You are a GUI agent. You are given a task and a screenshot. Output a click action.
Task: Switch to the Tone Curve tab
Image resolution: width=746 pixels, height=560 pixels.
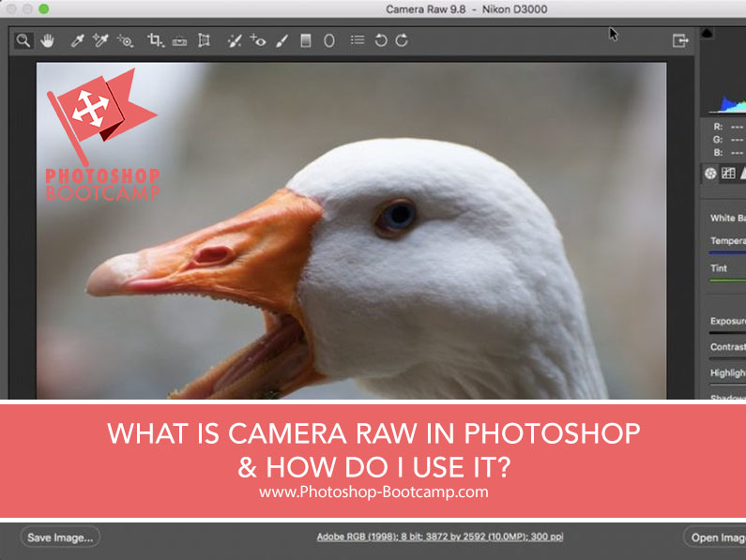728,174
